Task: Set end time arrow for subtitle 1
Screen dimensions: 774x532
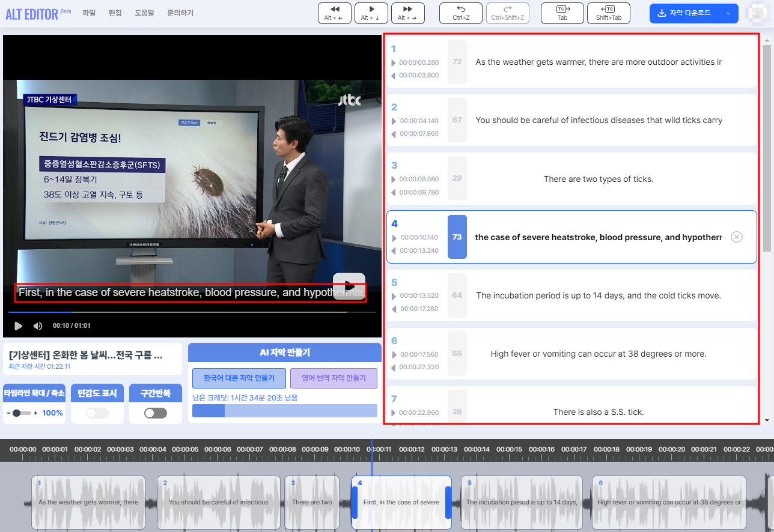Action: point(394,76)
